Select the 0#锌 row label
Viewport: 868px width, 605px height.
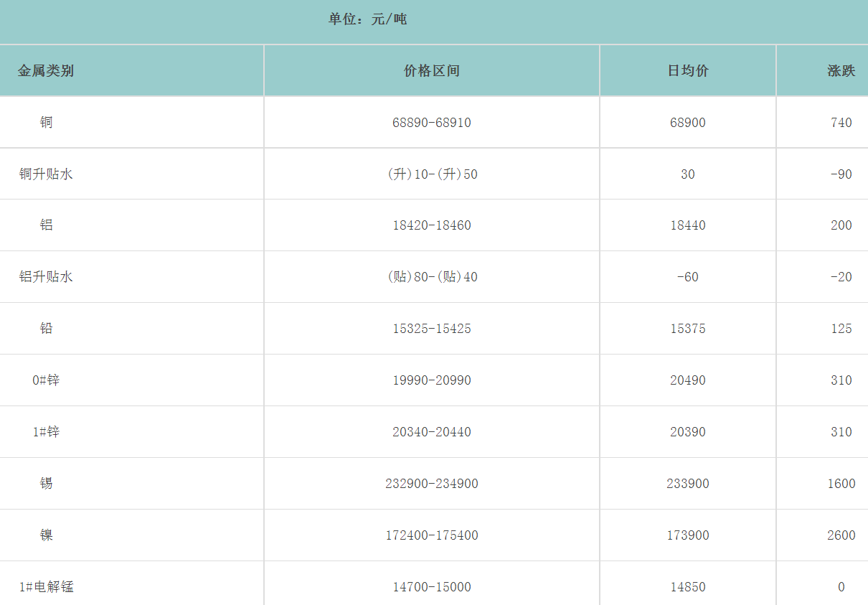46,380
